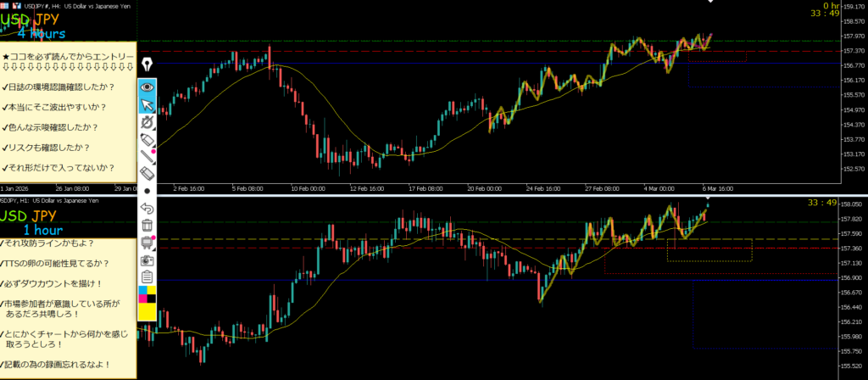Click note '市場参加者が意識している所が'
The height and width of the screenshot is (380, 868).
pyautogui.click(x=60, y=305)
